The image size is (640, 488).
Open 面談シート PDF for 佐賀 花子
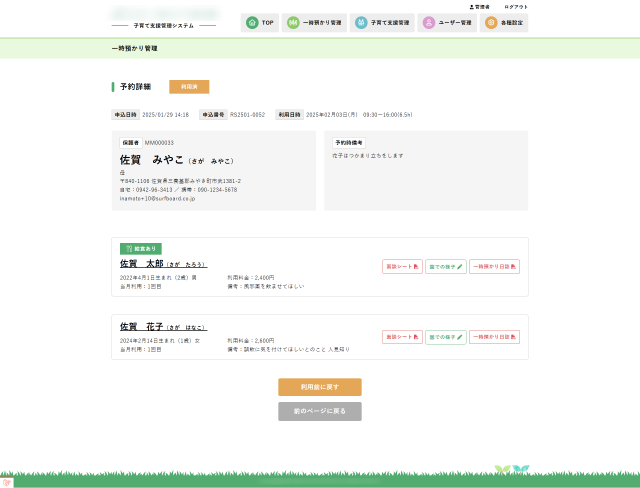click(402, 337)
